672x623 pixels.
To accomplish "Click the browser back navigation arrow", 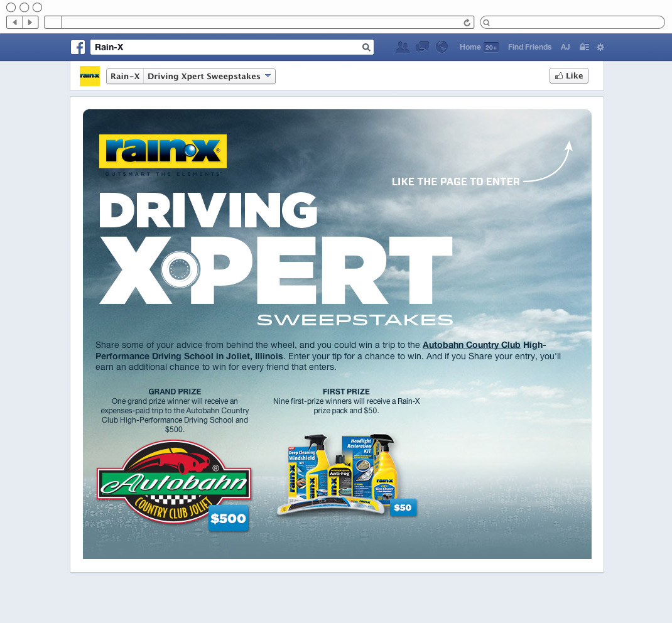I will tap(14, 21).
